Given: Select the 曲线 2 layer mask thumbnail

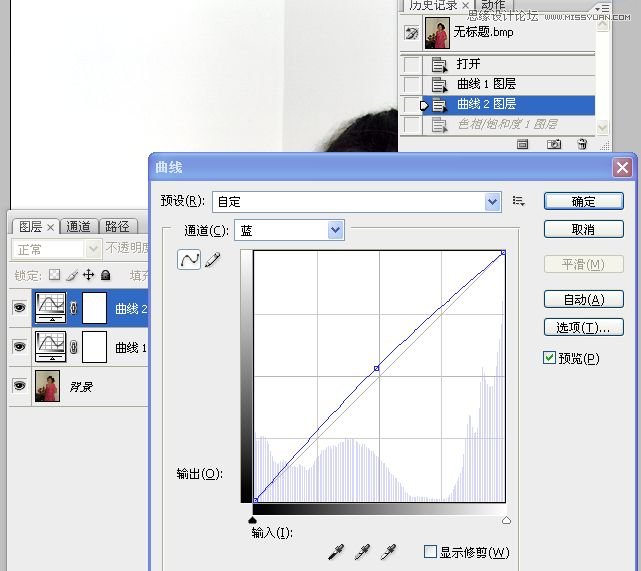Looking at the screenshot, I should (x=94, y=307).
